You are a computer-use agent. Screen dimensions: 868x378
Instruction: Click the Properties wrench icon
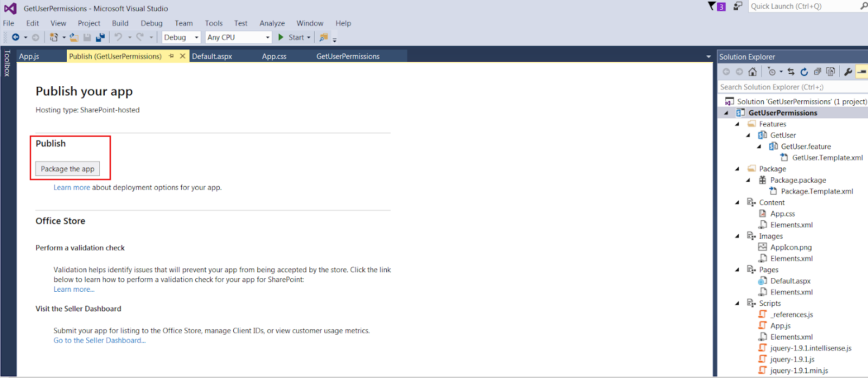[x=848, y=72]
